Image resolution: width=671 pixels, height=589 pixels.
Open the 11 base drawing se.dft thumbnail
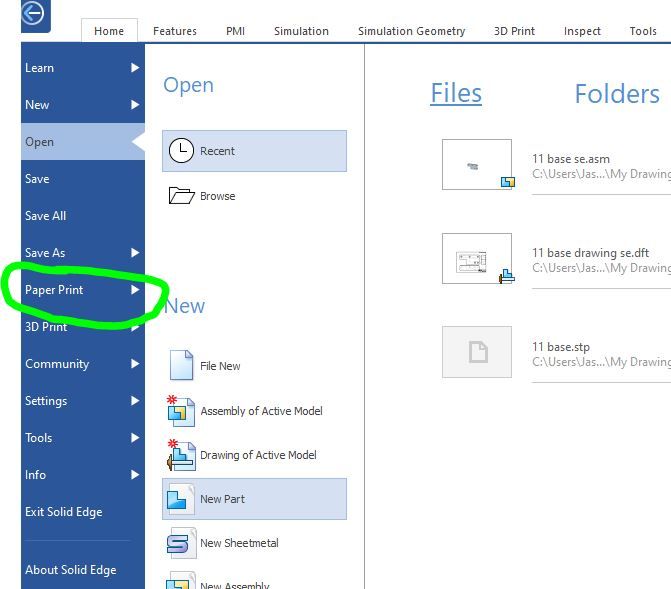[x=477, y=259]
